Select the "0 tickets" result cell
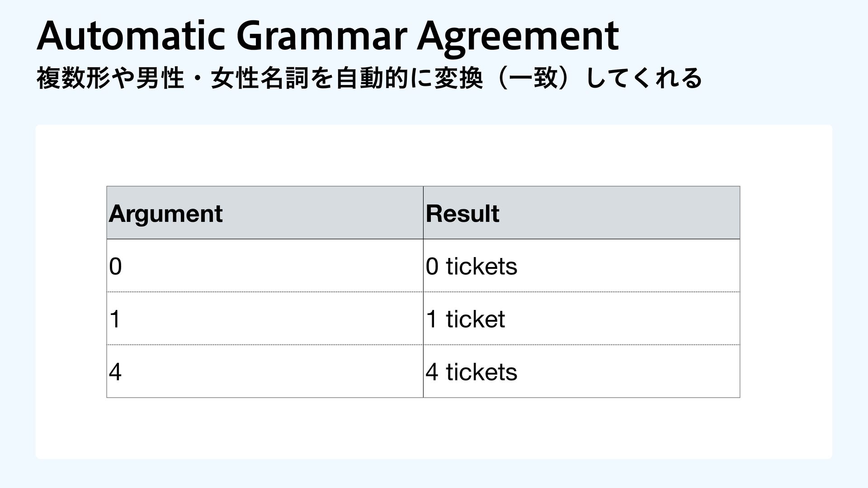Image resolution: width=868 pixels, height=488 pixels. point(581,266)
